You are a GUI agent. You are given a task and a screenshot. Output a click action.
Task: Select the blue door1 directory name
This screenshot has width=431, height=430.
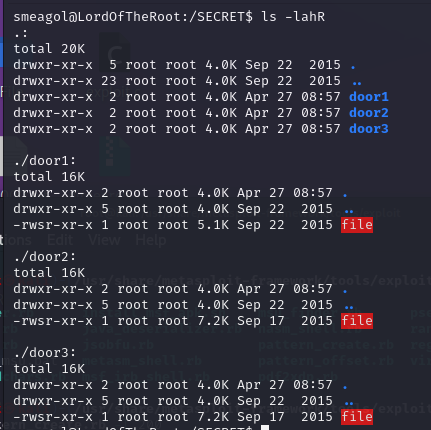pos(369,97)
